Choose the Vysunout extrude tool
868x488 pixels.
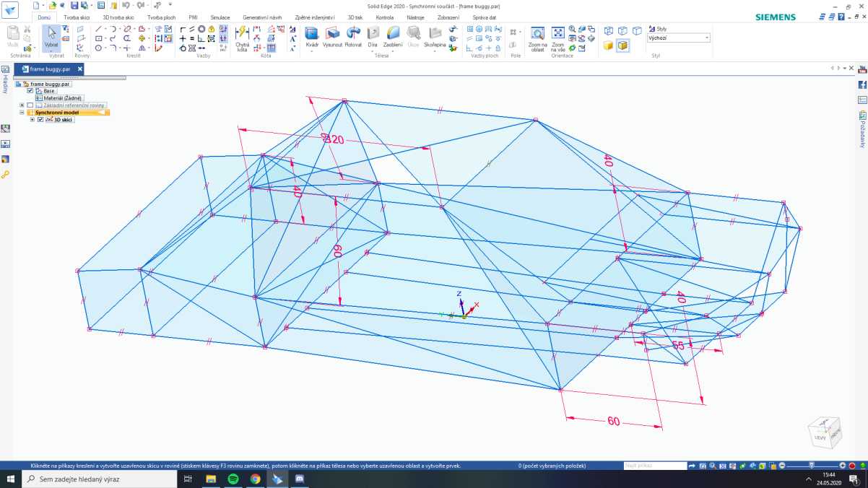point(333,35)
